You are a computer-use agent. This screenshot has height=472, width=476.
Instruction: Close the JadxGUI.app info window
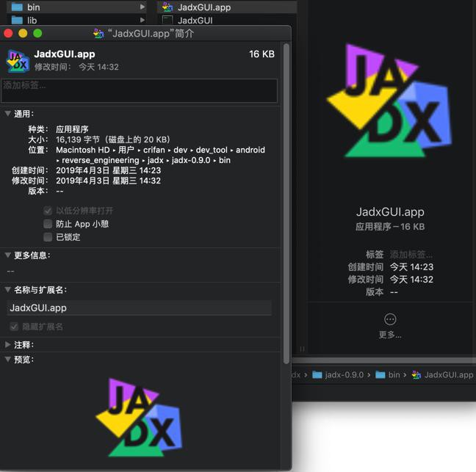(8, 33)
